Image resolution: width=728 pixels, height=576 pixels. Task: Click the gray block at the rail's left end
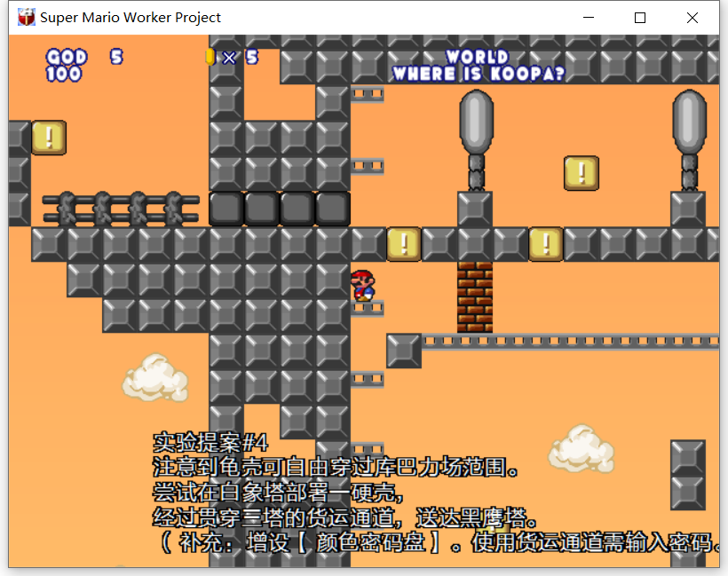coord(404,351)
